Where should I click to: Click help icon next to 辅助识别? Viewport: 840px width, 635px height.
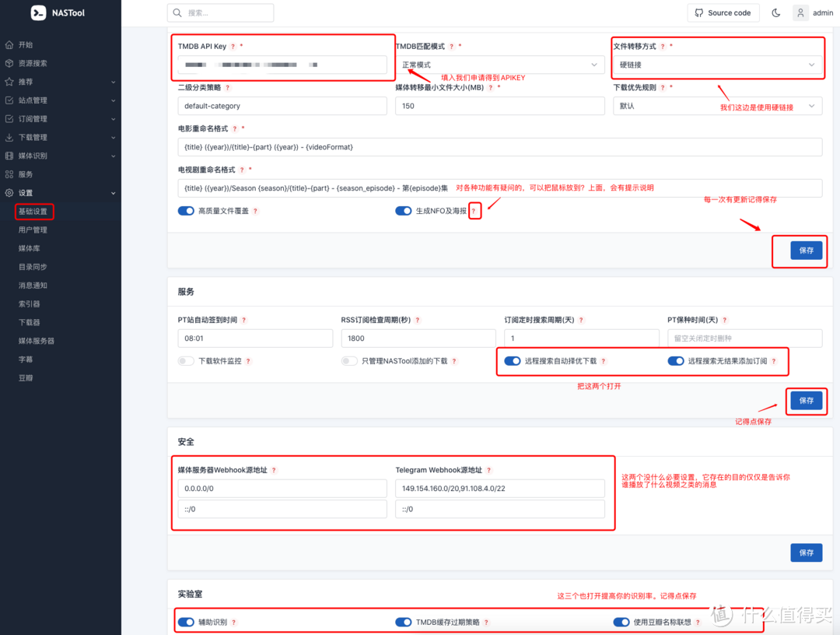click(234, 623)
